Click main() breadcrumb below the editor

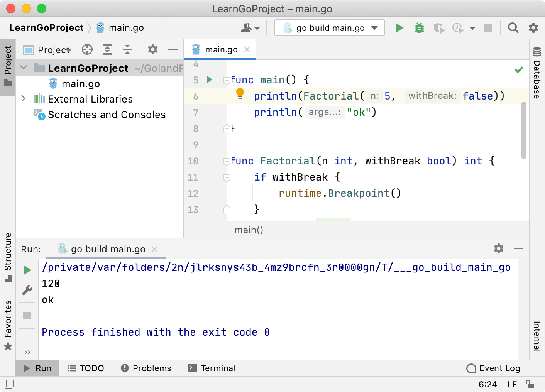249,230
